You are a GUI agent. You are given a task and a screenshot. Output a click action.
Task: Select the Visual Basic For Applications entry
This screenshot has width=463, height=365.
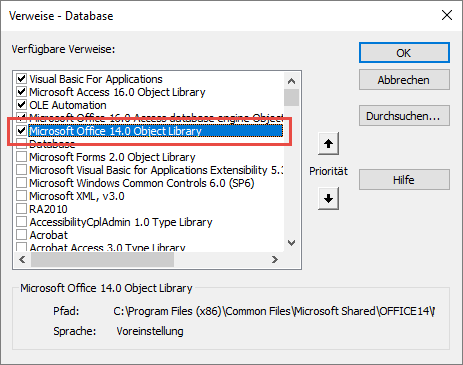pos(96,79)
